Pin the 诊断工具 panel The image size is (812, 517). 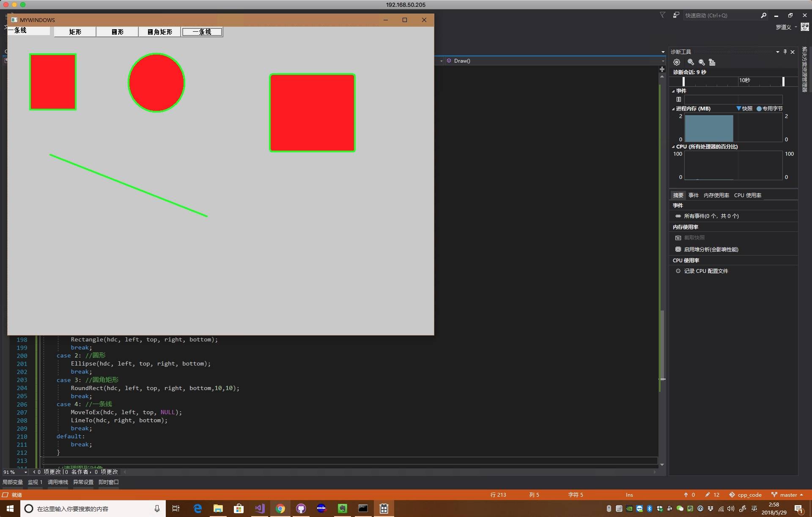pyautogui.click(x=785, y=52)
